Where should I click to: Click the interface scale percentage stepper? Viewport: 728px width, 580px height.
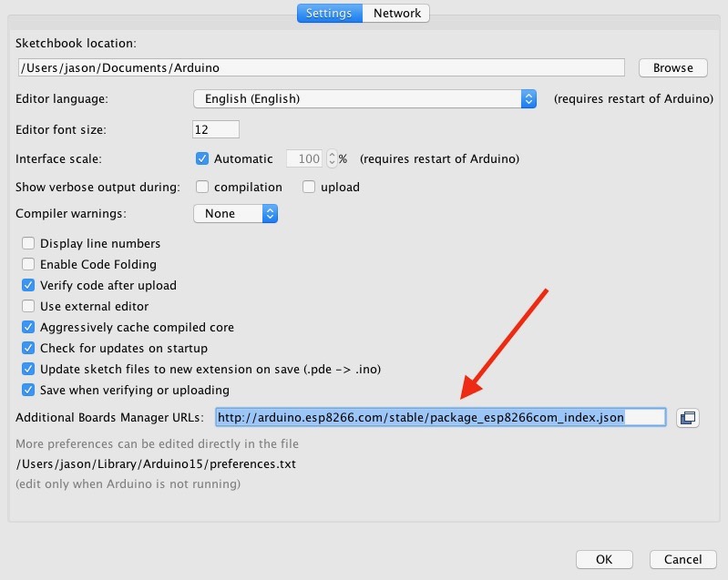tap(332, 158)
